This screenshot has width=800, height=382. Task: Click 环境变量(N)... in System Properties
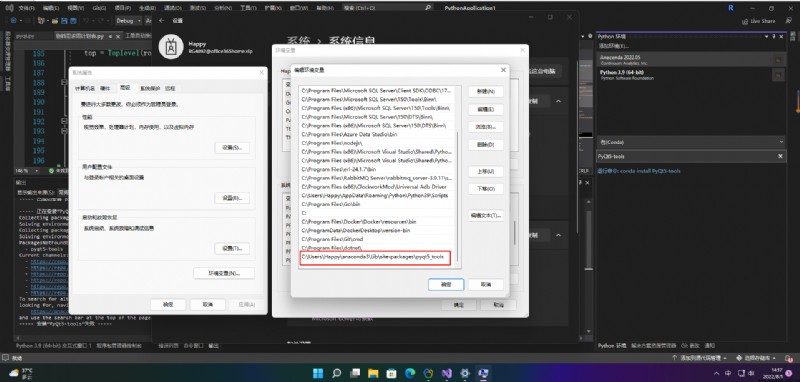click(x=224, y=273)
